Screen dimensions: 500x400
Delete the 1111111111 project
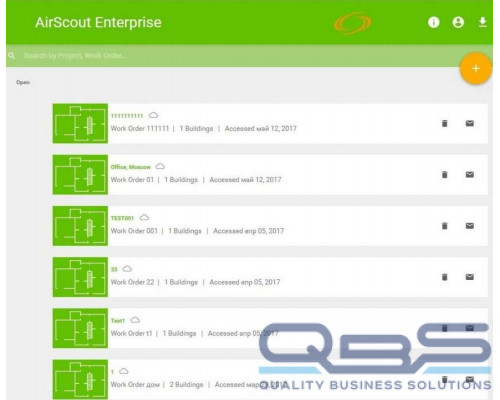(x=444, y=124)
